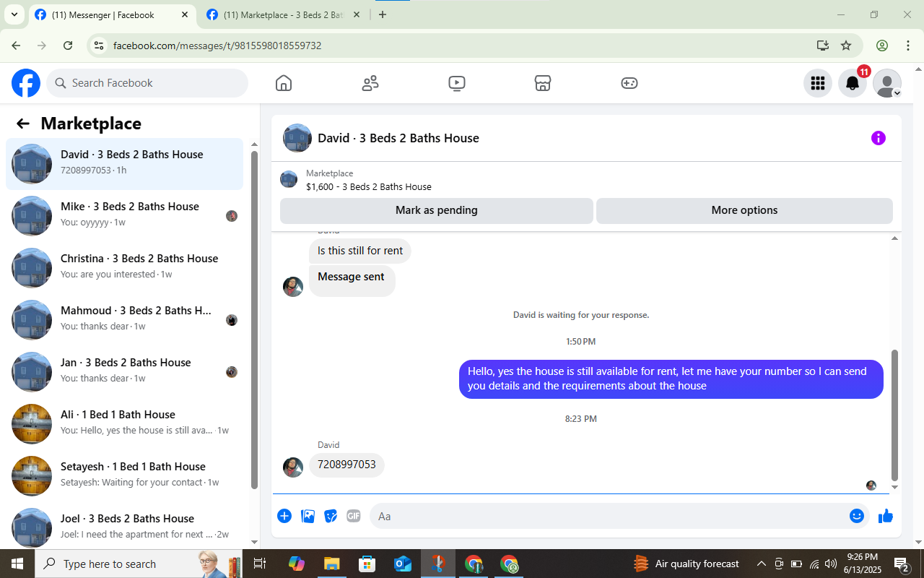924x578 pixels.
Task: Open Microsoft Store from taskbar
Action: click(367, 564)
